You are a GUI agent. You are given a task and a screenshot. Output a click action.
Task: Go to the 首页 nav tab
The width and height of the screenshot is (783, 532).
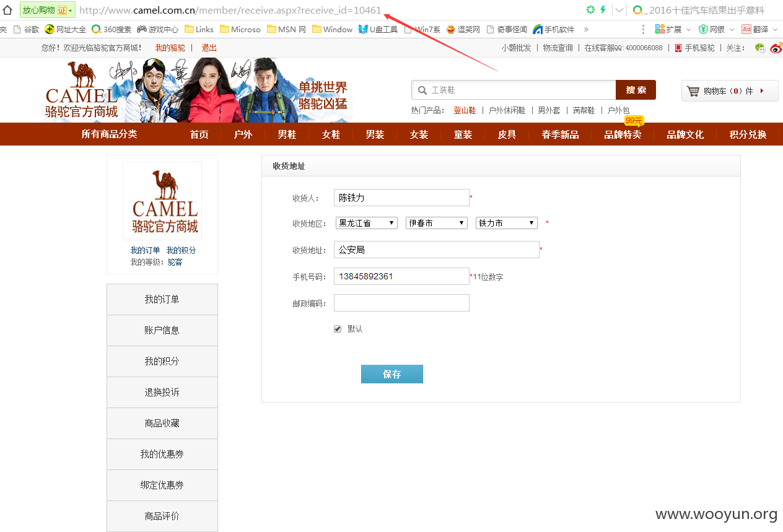pos(199,134)
